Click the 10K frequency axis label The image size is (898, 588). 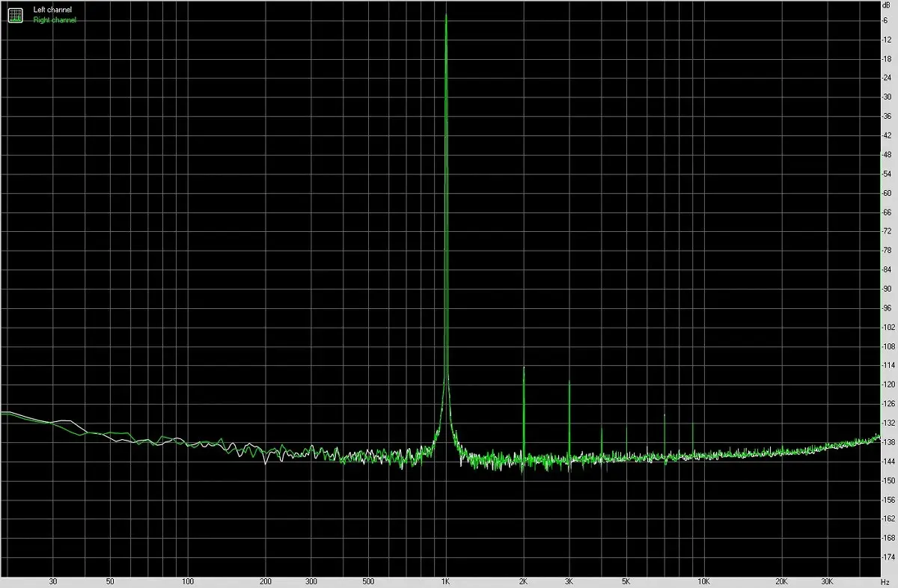[x=704, y=581]
